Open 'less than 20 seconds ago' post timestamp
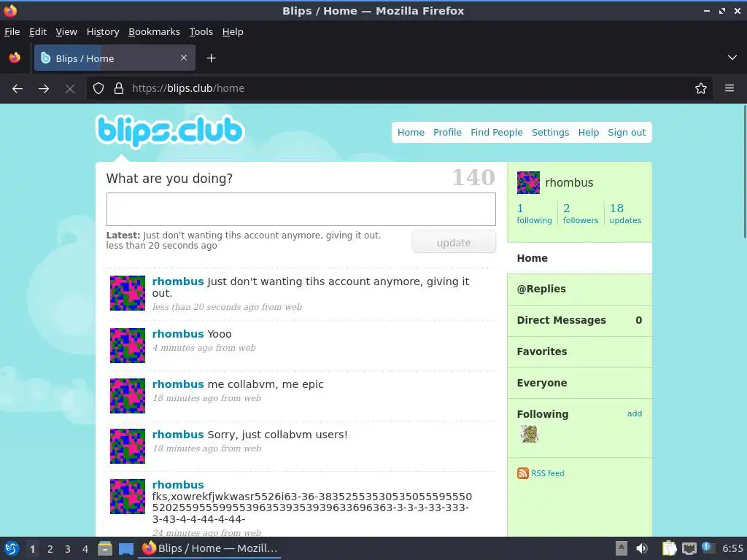Image resolution: width=747 pixels, height=560 pixels. (x=205, y=307)
